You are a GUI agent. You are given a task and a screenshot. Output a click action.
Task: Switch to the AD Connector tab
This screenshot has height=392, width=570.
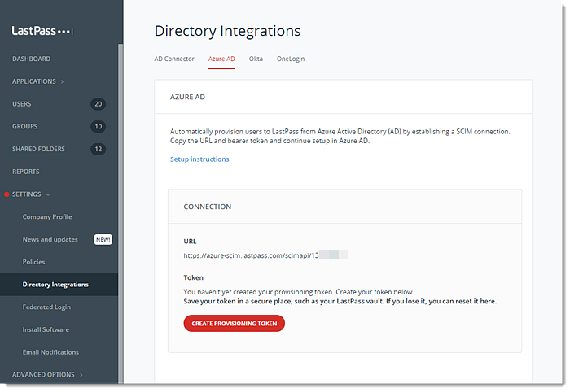pyautogui.click(x=174, y=59)
